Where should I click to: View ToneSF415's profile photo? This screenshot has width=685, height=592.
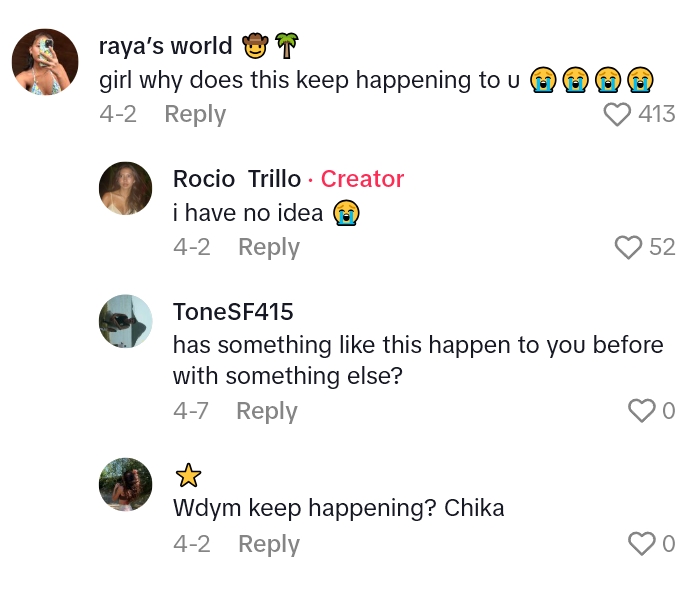click(126, 321)
